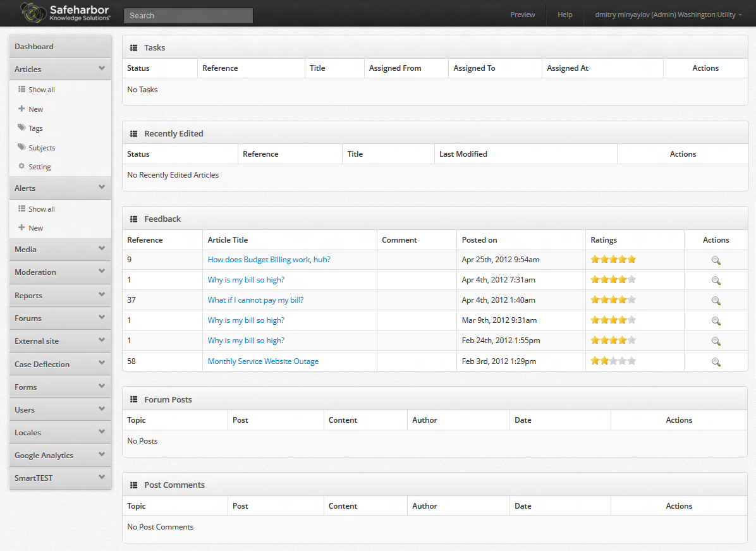Click the list icon beside Tasks header
Screen dimensions: 756x551
(133, 47)
